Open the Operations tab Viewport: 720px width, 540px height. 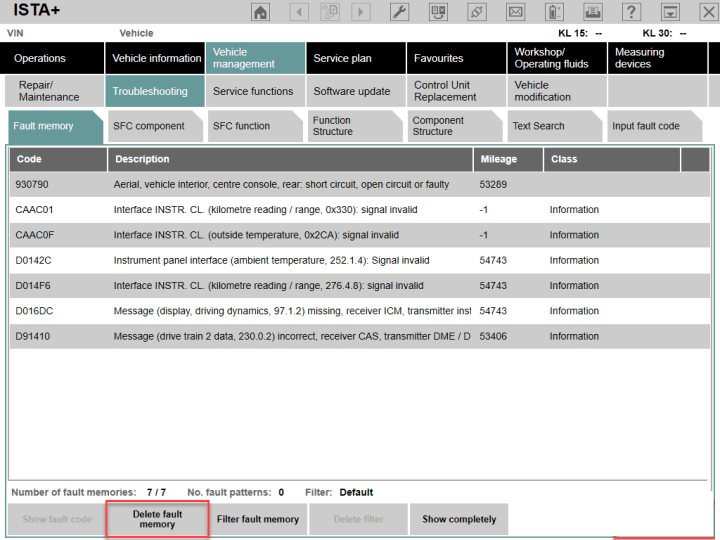coord(52,58)
